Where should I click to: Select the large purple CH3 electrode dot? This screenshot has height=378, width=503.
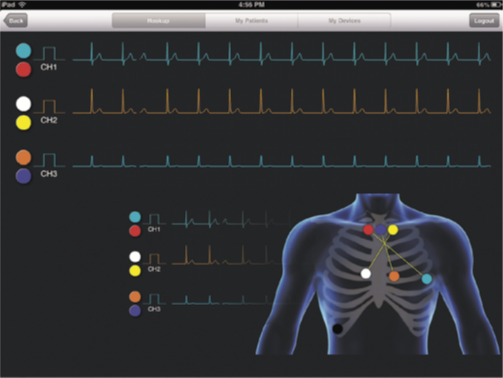(23, 176)
